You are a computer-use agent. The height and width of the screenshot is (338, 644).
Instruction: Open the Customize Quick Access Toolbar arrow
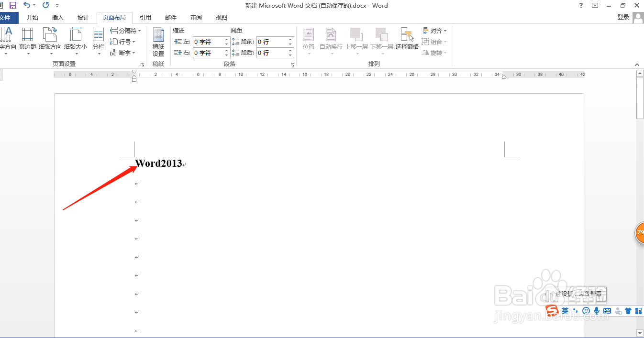tap(57, 6)
